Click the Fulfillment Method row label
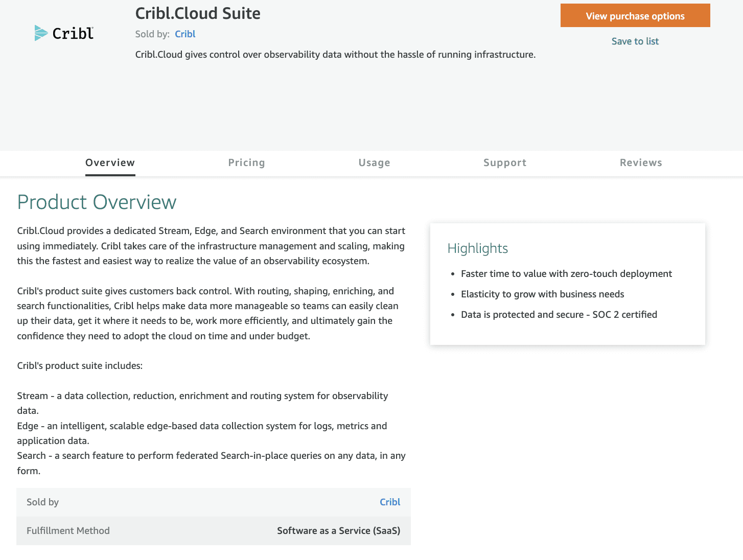Viewport: 743px width, 560px height. tap(68, 531)
